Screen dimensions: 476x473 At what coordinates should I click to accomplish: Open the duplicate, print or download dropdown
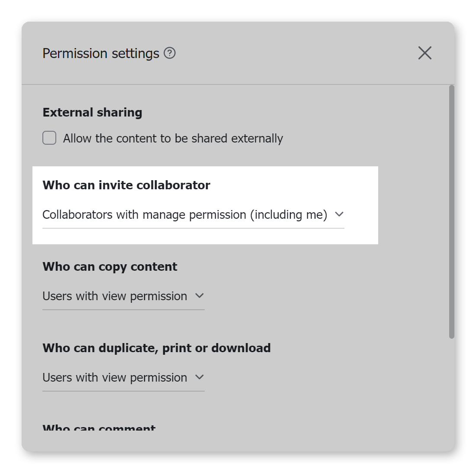(x=115, y=378)
